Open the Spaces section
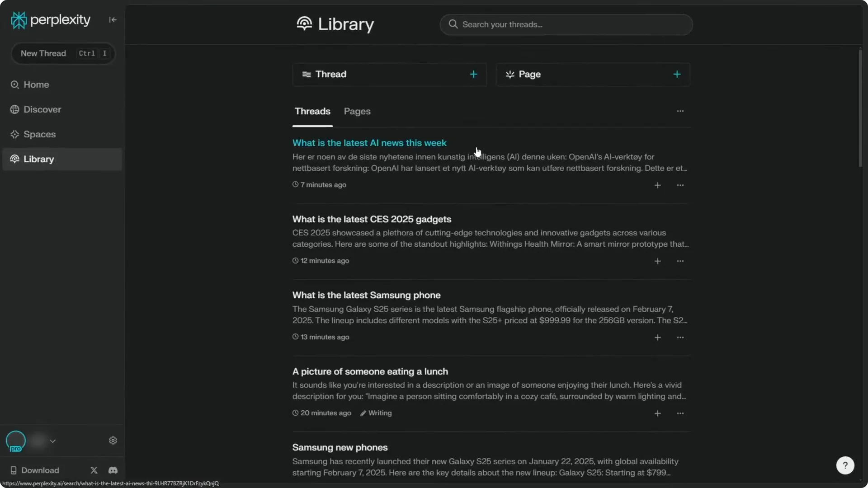Viewport: 868px width, 488px height. point(40,134)
